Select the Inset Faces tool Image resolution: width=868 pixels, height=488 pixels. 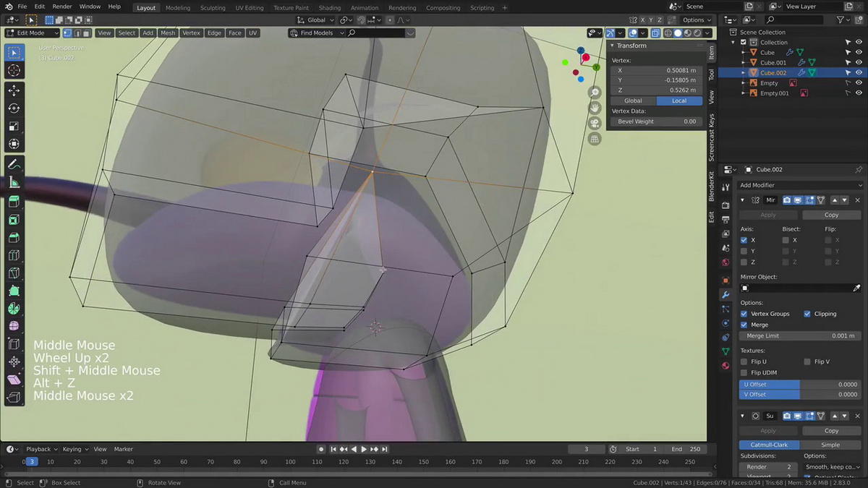coord(14,220)
